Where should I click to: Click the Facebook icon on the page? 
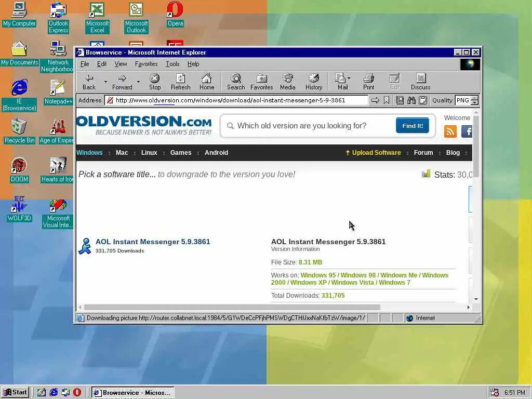[x=467, y=131]
